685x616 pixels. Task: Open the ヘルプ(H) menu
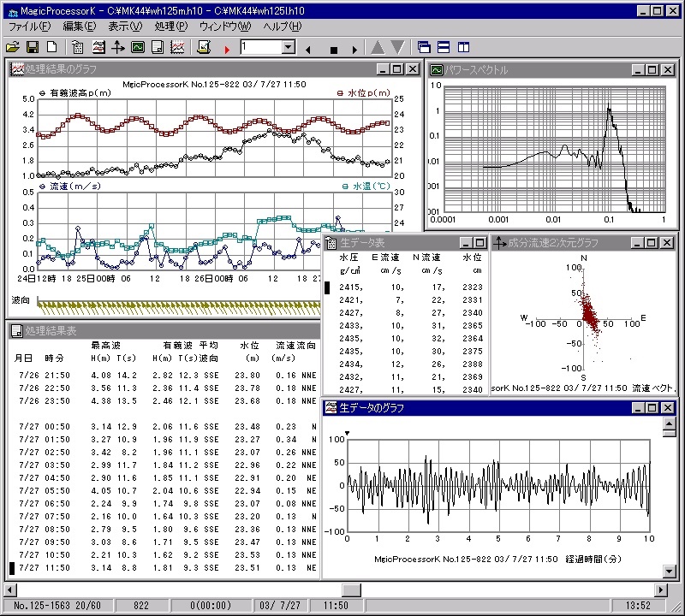click(x=283, y=27)
